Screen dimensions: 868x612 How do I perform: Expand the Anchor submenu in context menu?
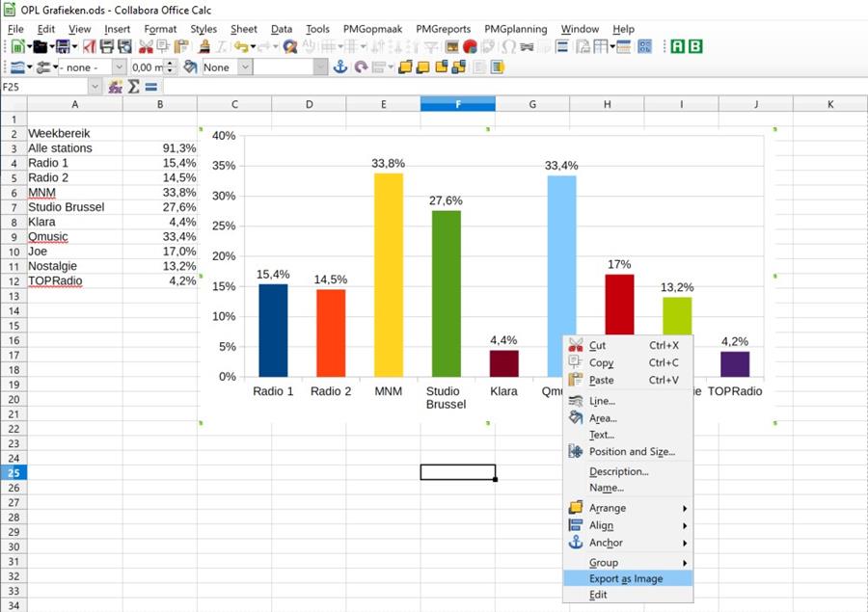pos(628,543)
